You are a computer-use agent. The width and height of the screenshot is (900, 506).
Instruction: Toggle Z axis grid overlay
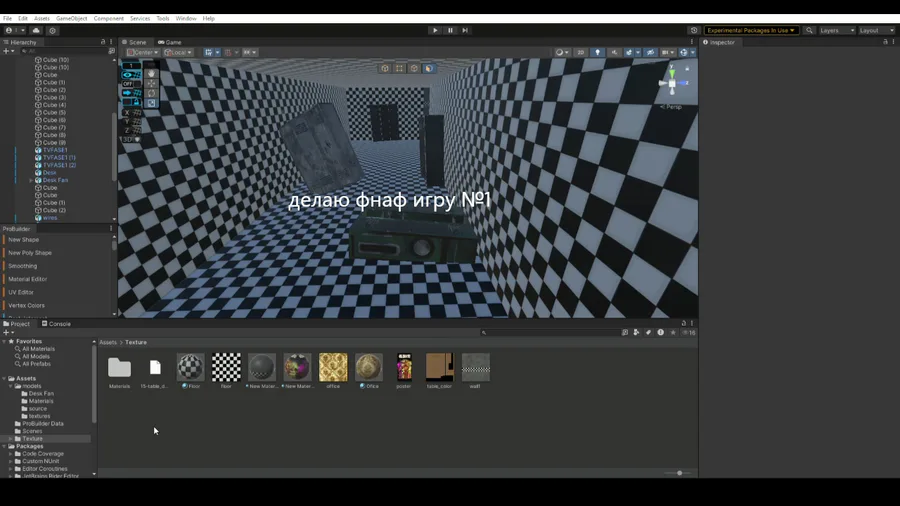(x=131, y=131)
